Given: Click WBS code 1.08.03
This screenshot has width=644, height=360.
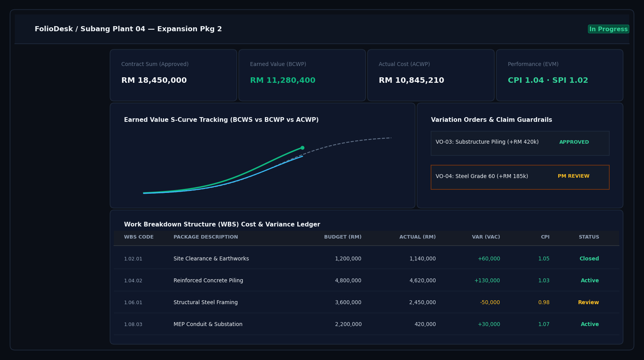Looking at the screenshot, I should coord(133,324).
